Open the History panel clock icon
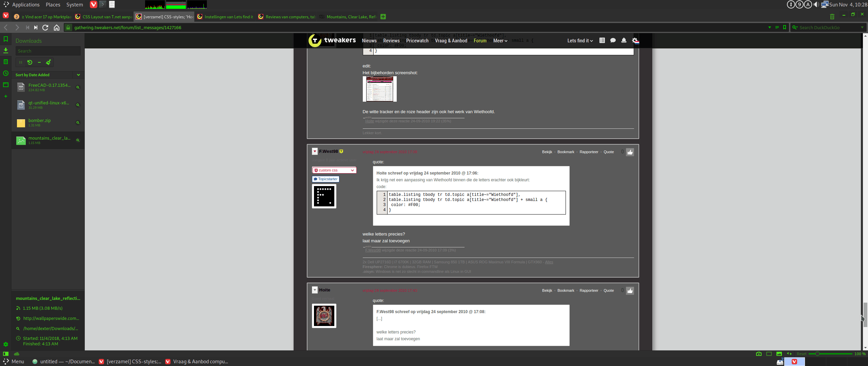868x366 pixels. click(6, 74)
